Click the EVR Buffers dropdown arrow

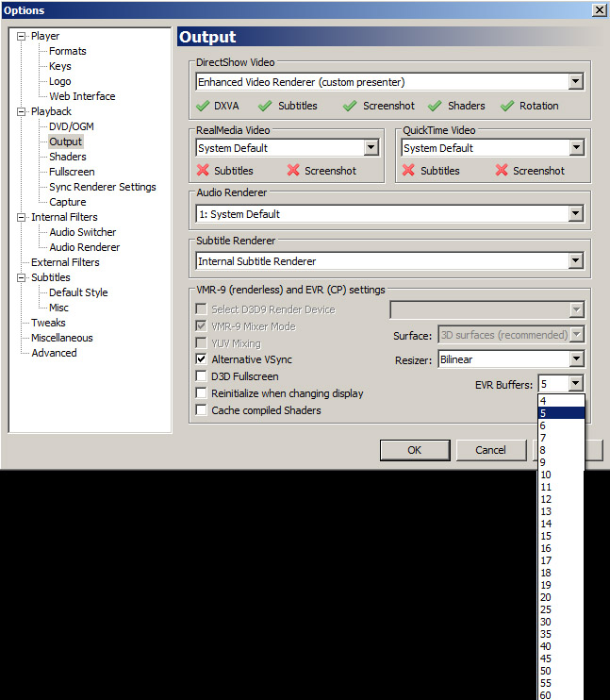pos(576,383)
